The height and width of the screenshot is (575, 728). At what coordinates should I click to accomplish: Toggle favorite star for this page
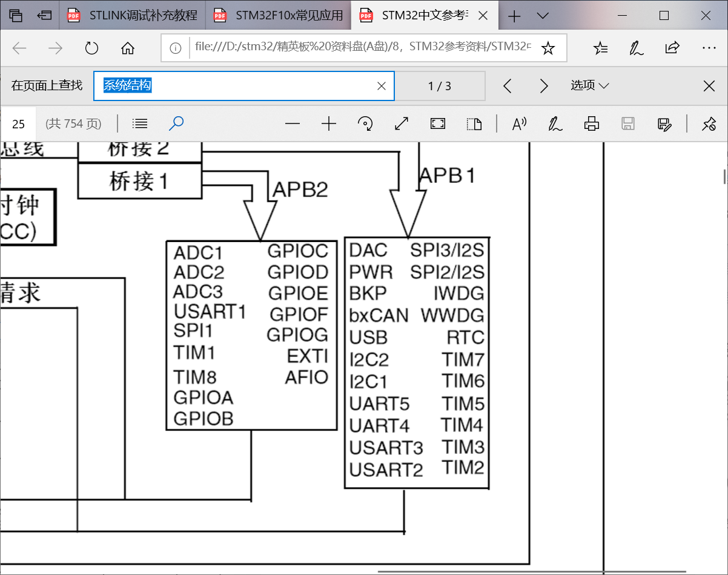point(548,47)
